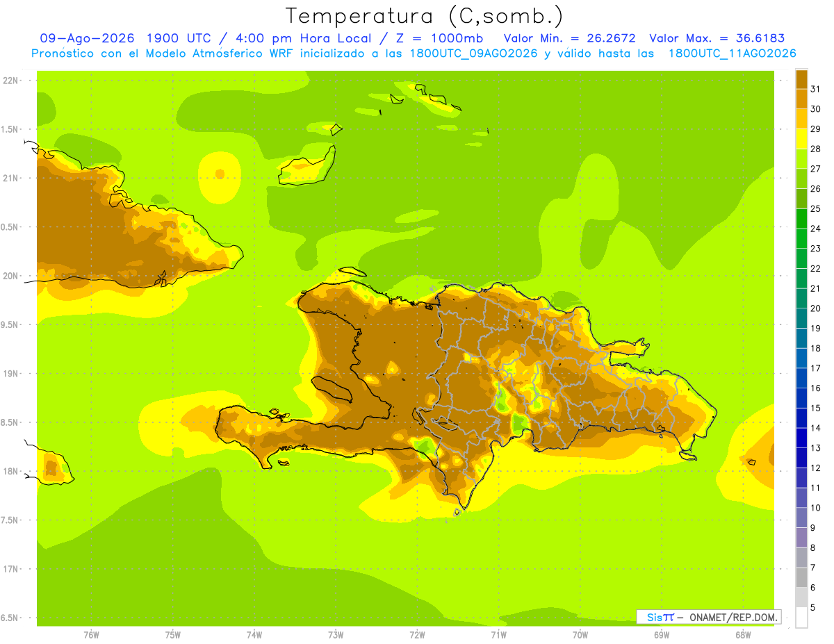
Task: Click the "1800UTC_11AGO2026" valid-until time
Action: [732, 53]
